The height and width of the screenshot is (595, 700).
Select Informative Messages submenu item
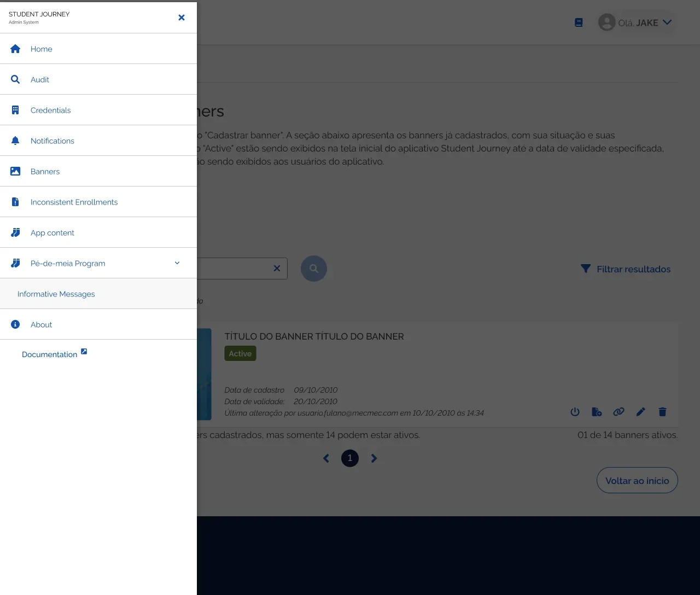point(56,294)
